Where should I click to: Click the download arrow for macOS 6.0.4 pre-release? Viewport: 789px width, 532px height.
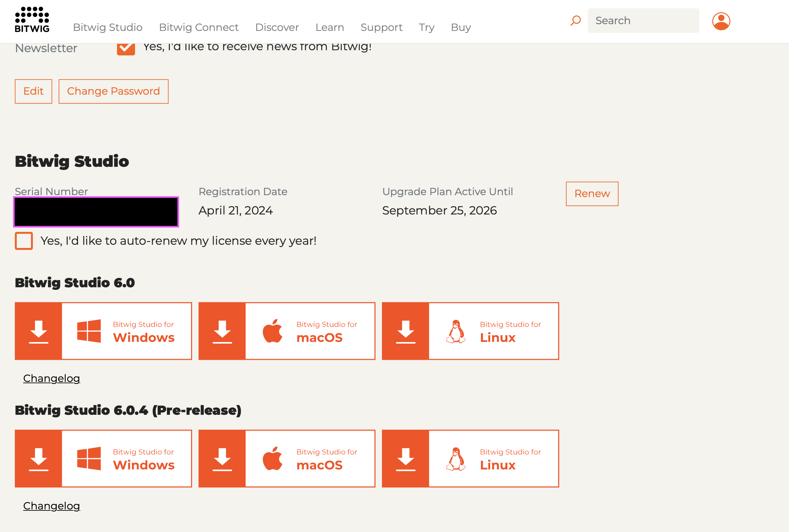[x=222, y=458]
